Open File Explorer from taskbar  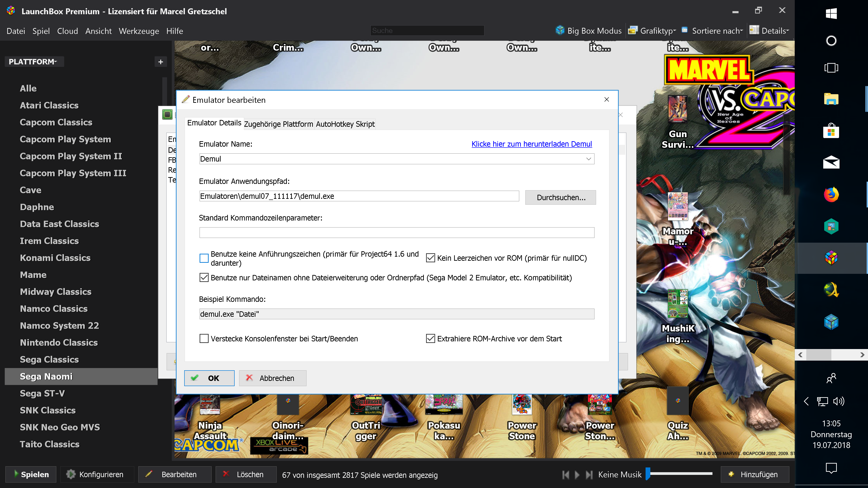tap(831, 99)
